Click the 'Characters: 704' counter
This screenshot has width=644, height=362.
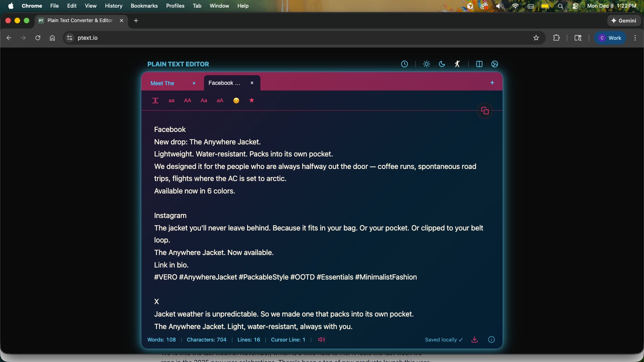(x=206, y=340)
